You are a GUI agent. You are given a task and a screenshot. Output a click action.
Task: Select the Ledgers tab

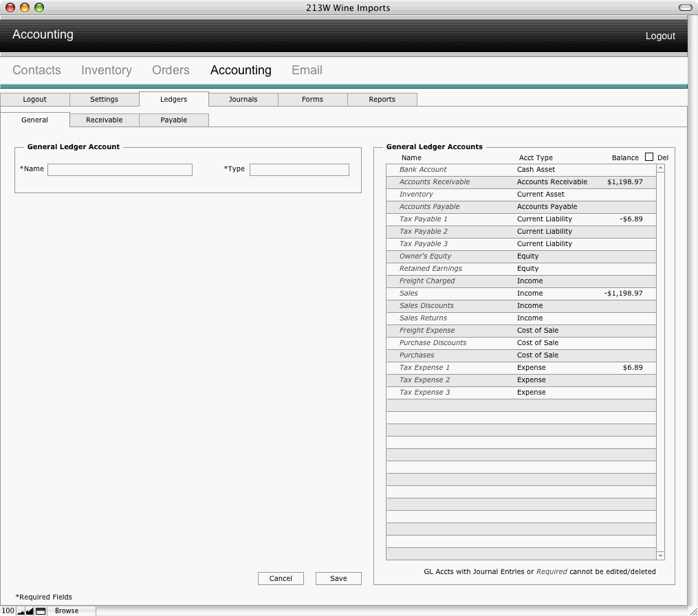pyautogui.click(x=173, y=99)
